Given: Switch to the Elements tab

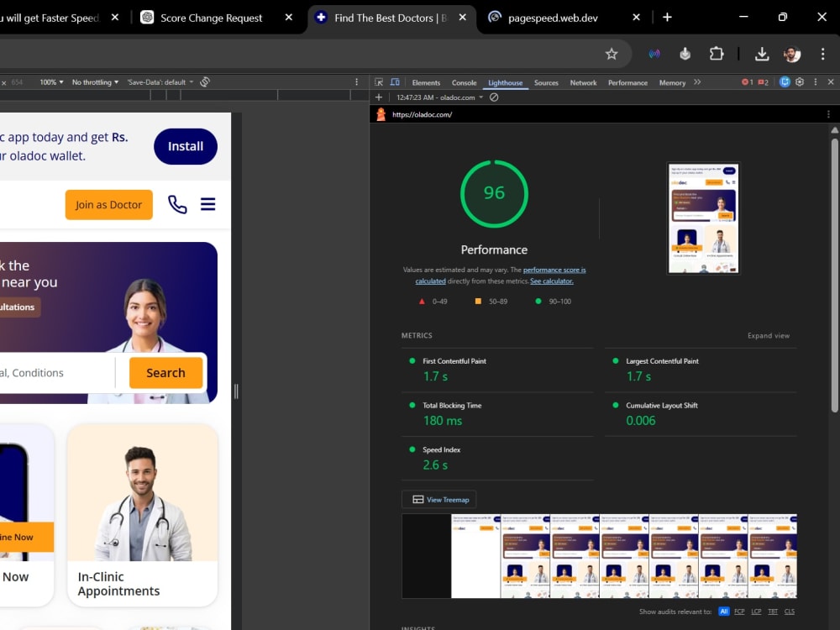Looking at the screenshot, I should [x=426, y=82].
